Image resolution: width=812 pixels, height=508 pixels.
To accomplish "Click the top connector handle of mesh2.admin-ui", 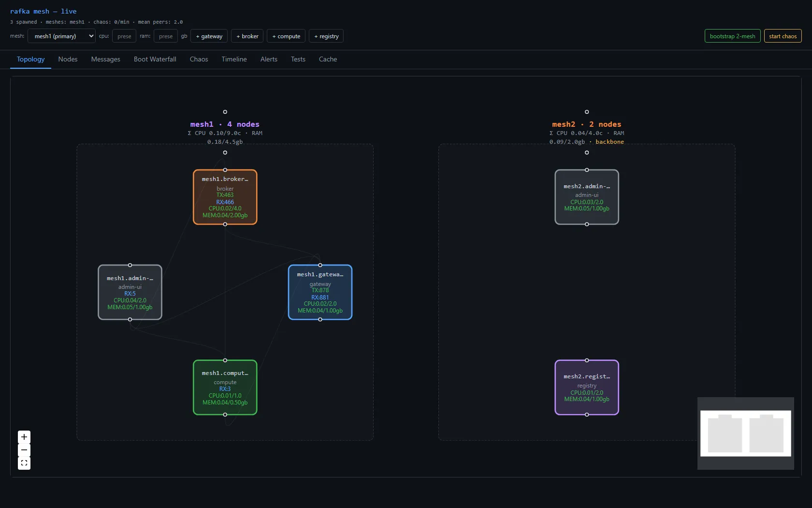I will pyautogui.click(x=587, y=170).
